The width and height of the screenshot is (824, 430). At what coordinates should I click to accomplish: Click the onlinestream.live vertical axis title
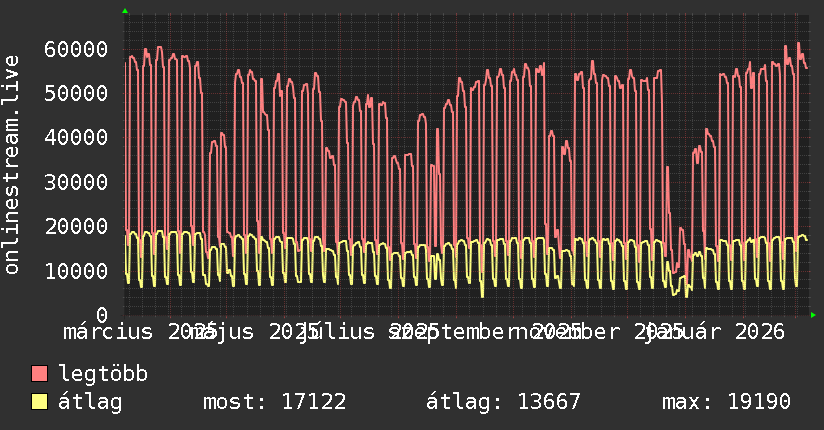tap(11, 165)
